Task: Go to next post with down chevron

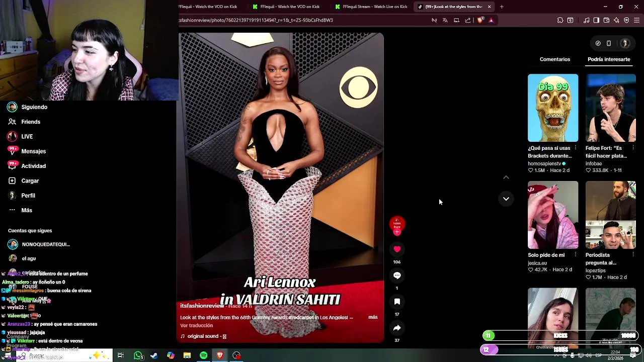Action: pos(506,199)
